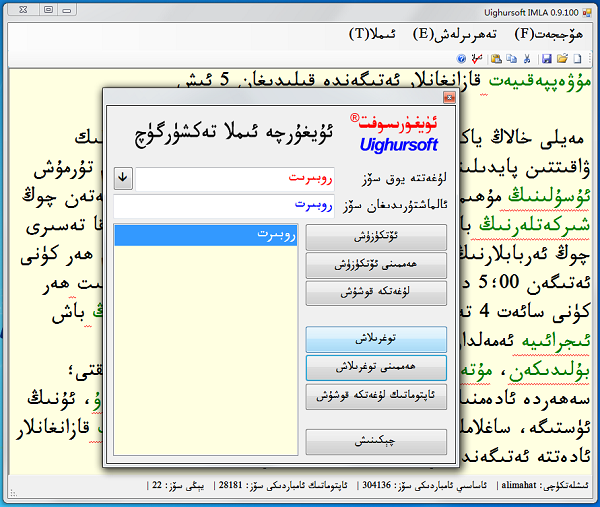Click the empty area of the suggestions list box
The image size is (600, 507).
coord(206,350)
